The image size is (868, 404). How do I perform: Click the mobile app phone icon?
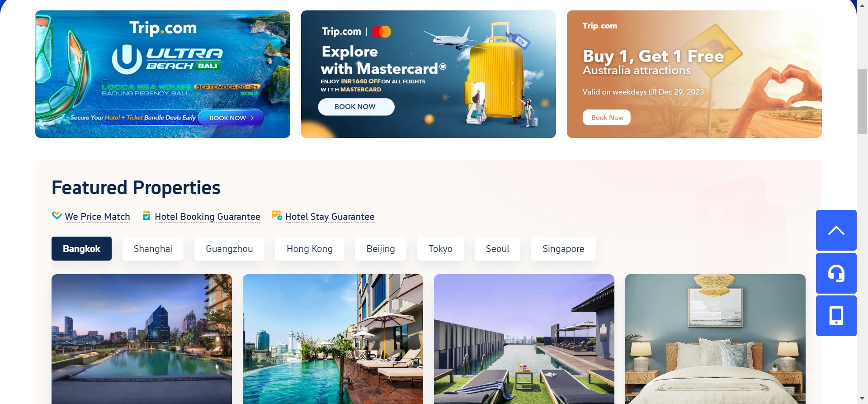[x=836, y=316]
